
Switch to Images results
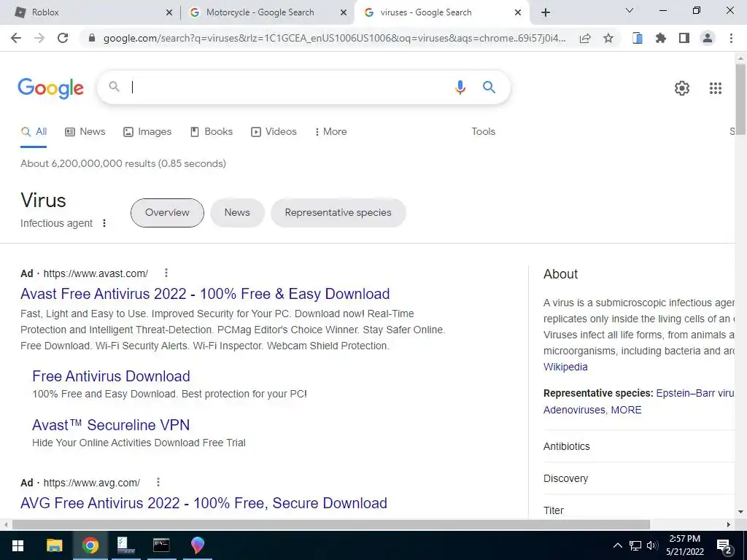tap(147, 132)
